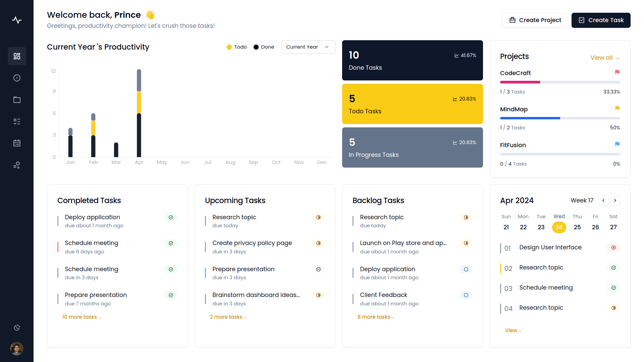Image resolution: width=644 pixels, height=362 pixels.
Task: Click the Create Task button
Action: 601,20
